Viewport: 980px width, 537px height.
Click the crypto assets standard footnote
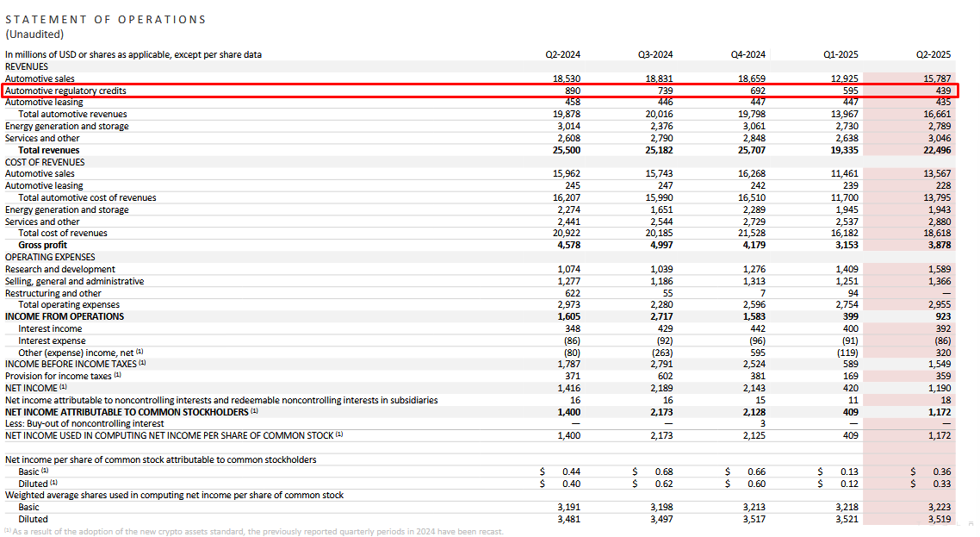[x=254, y=531]
